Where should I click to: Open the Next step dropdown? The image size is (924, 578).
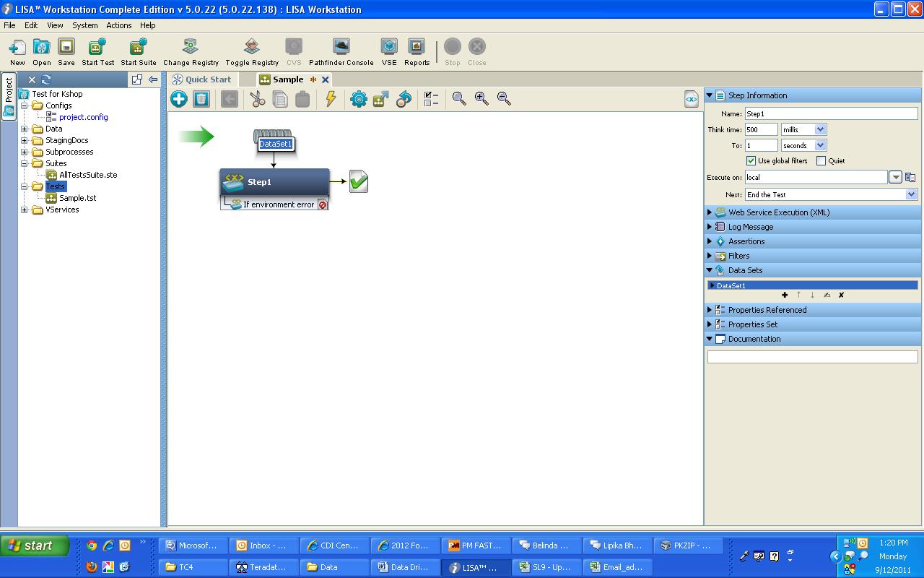point(911,194)
